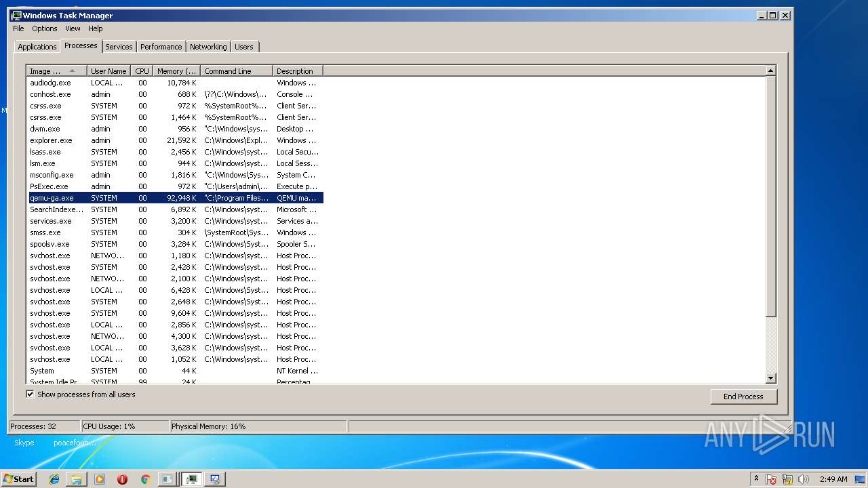Screen dimensions: 868x488
Task: Show hidden system tray icons
Action: point(756,479)
